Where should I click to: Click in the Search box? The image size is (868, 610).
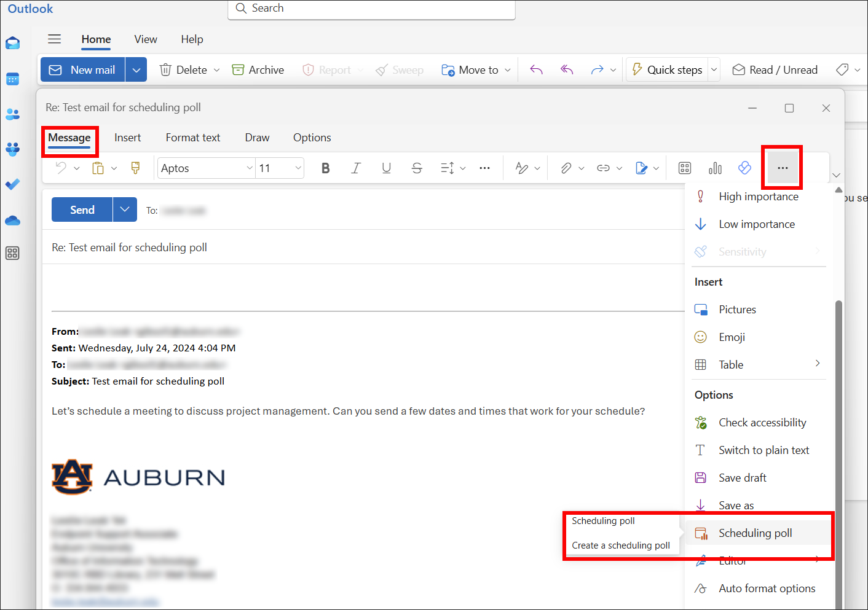[x=371, y=9]
